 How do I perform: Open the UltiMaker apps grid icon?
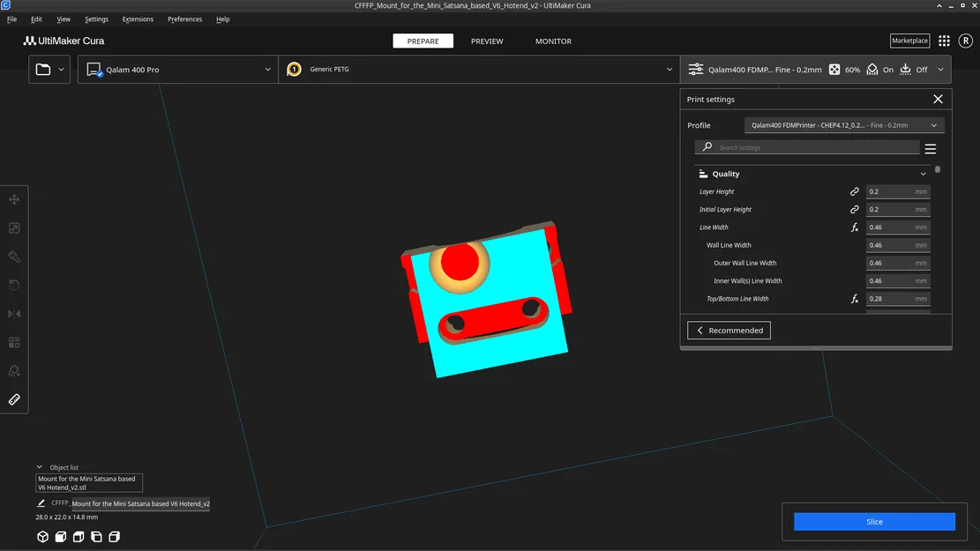(944, 41)
